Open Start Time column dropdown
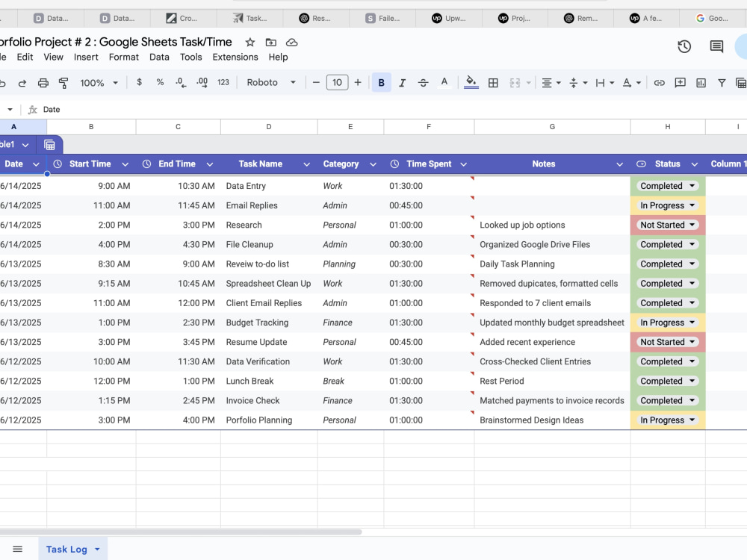 pyautogui.click(x=125, y=164)
